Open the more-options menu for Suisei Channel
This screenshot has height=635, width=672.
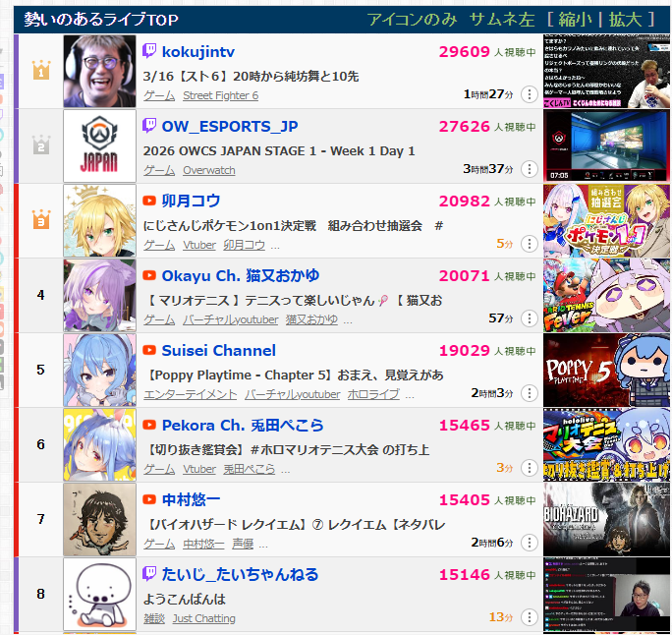coord(530,393)
